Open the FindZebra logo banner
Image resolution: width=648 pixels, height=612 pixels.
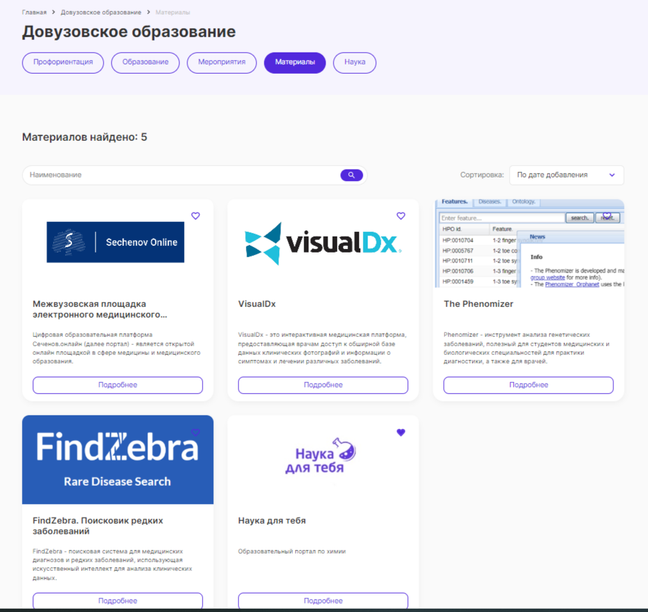point(117,459)
